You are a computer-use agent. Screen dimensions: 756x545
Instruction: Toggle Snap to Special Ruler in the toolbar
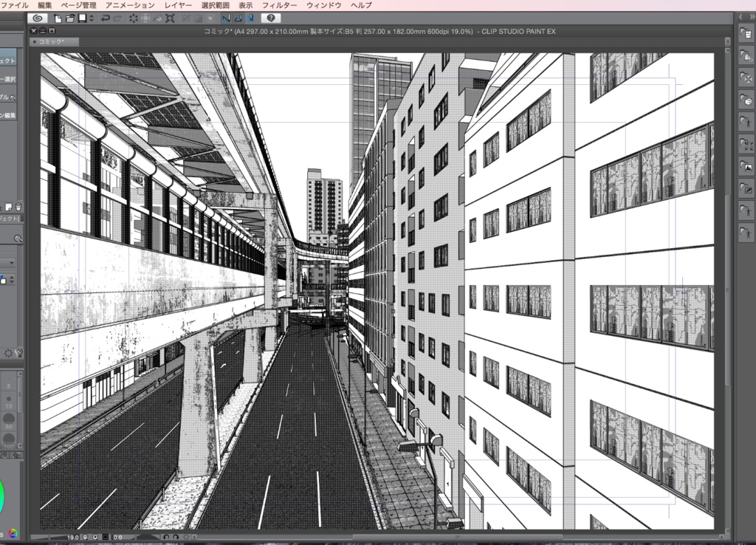click(238, 18)
